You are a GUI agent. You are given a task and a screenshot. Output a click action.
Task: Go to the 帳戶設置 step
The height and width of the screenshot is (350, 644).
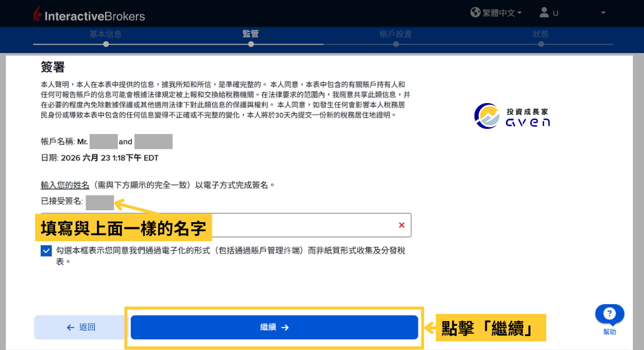[396, 34]
